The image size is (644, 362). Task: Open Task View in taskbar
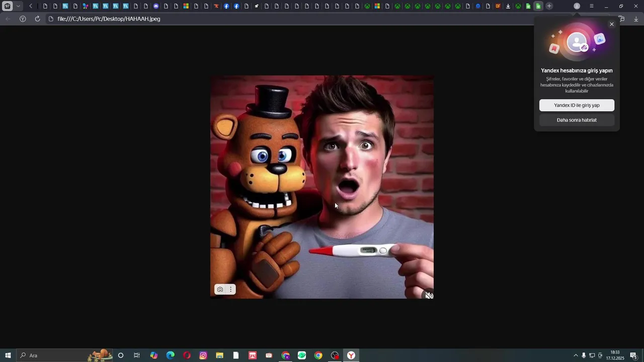(137, 355)
